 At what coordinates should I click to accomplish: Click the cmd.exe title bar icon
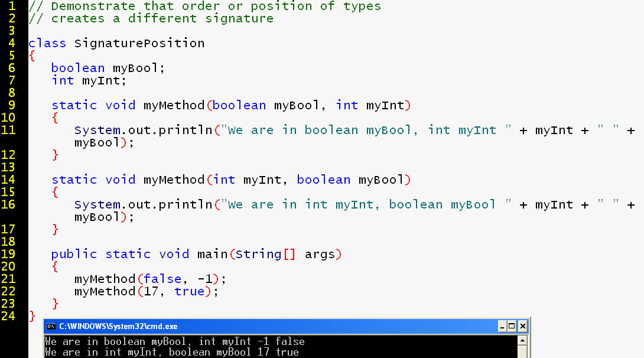pyautogui.click(x=51, y=326)
